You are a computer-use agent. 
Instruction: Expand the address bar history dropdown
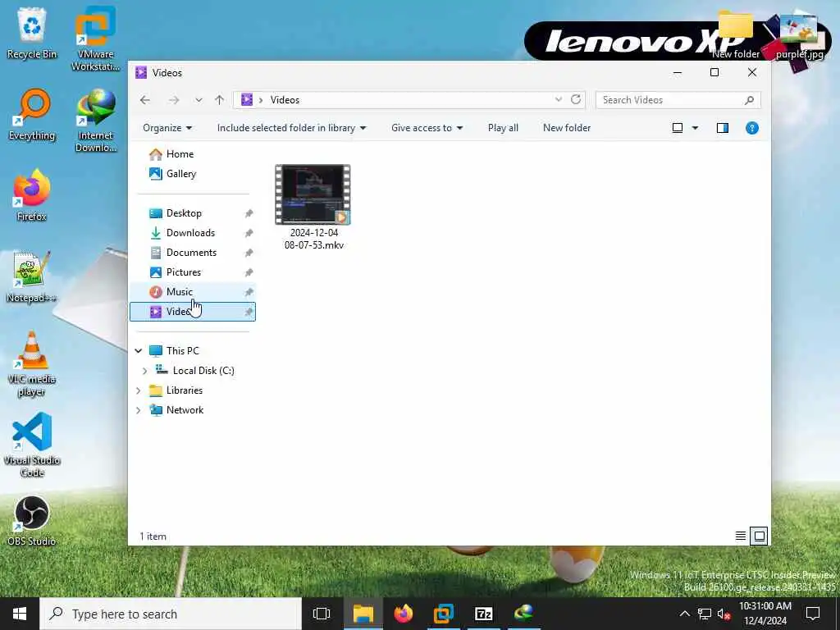(x=558, y=99)
